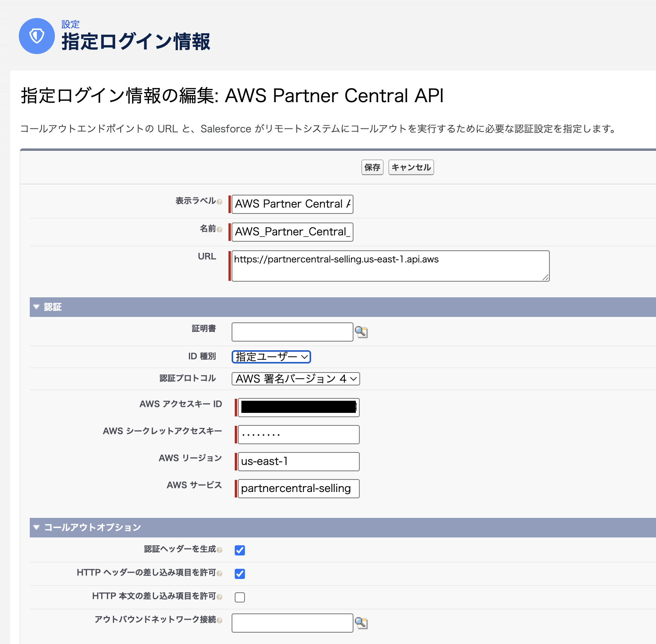Uncheck 認証ヘッダーを生成
This screenshot has height=644, width=656.
pyautogui.click(x=239, y=550)
